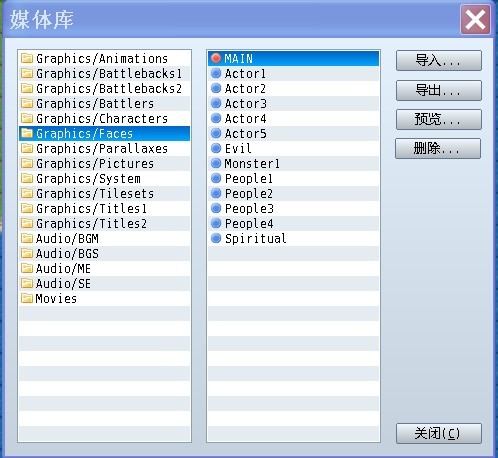This screenshot has height=458, width=498.
Task: Select the Audio/BGS folder name
Action: click(67, 254)
